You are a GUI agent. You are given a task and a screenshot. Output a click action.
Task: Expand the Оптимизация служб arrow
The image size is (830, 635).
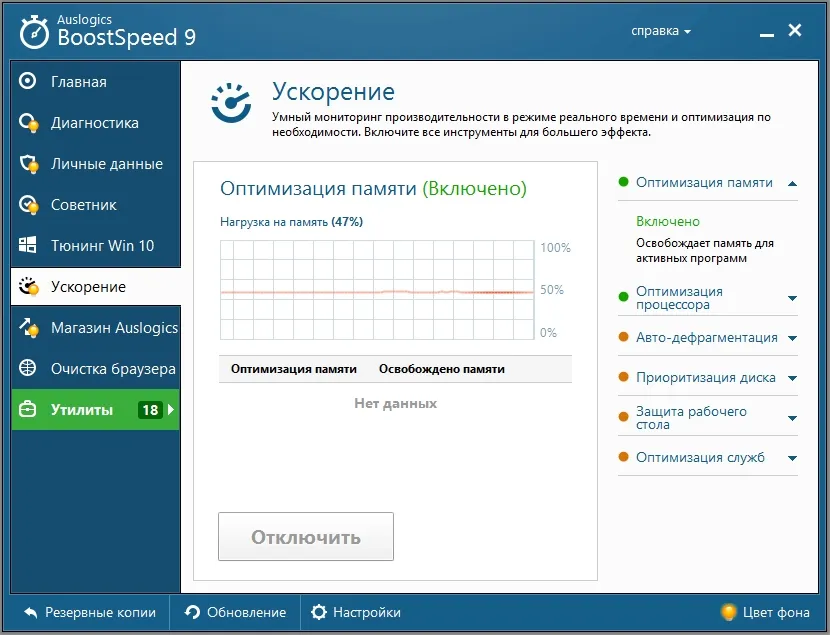(792, 458)
